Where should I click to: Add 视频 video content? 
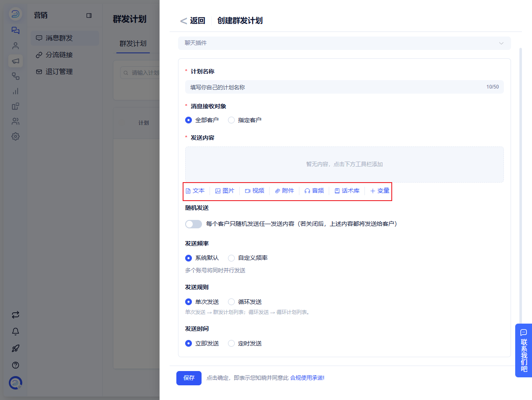coord(254,191)
